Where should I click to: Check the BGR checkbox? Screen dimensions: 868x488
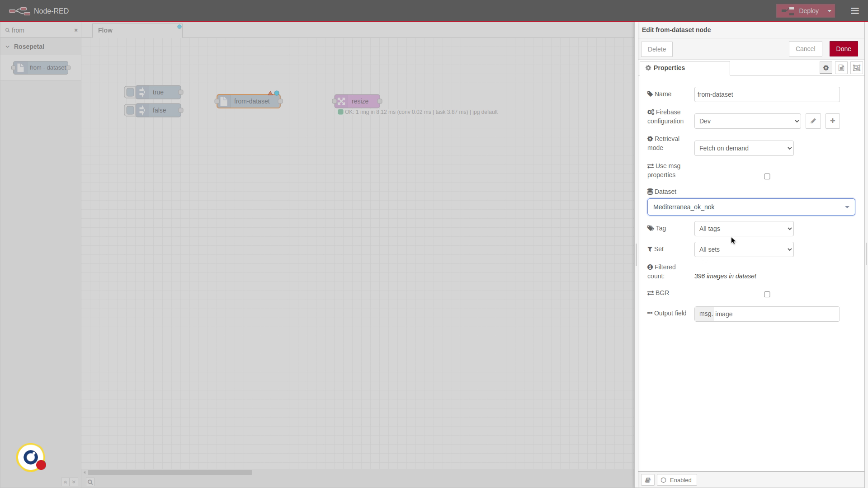coord(767,294)
